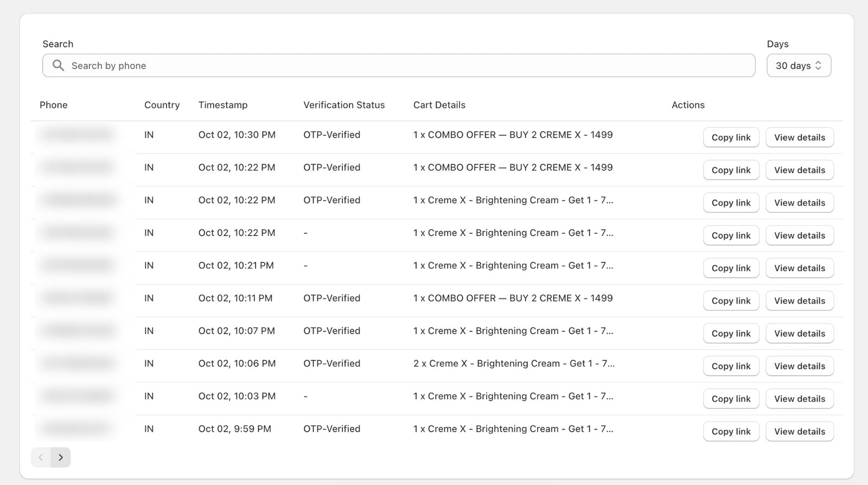The image size is (868, 485).
Task: Copy link for the 10:06 PM order
Action: tap(731, 366)
